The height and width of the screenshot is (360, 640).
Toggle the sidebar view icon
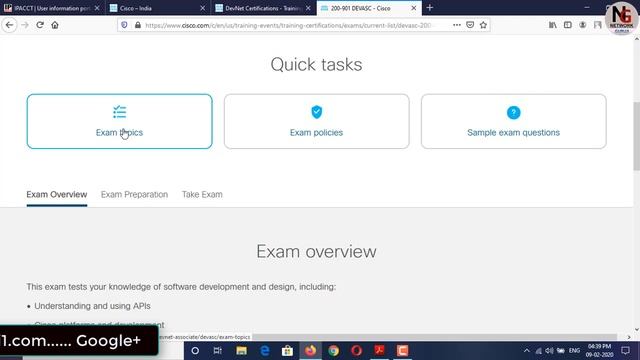coord(568,25)
